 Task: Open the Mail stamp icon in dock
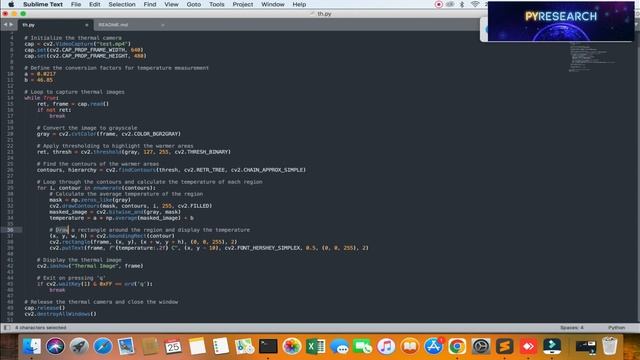[126, 347]
